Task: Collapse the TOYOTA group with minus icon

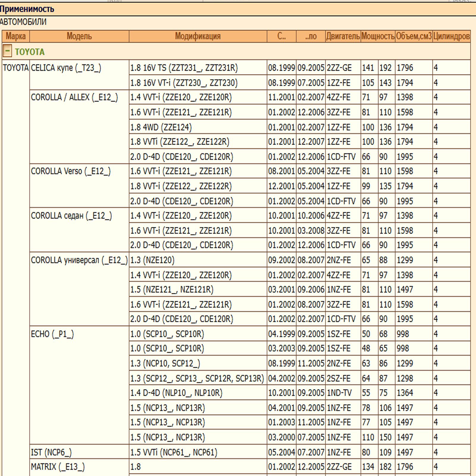Action: [x=7, y=51]
